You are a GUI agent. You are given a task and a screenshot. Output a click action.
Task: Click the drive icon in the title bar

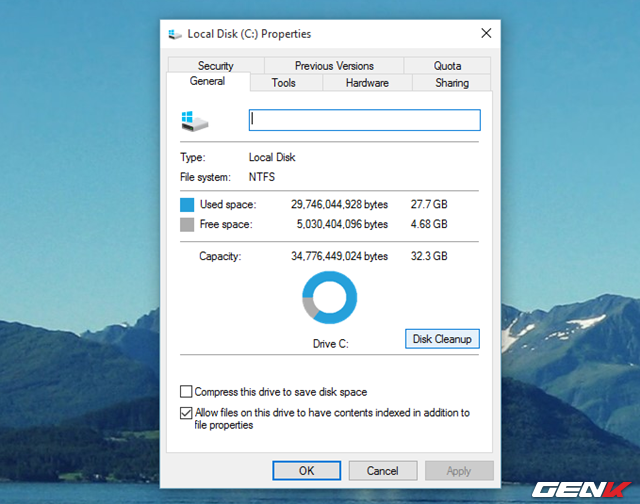[x=175, y=34]
